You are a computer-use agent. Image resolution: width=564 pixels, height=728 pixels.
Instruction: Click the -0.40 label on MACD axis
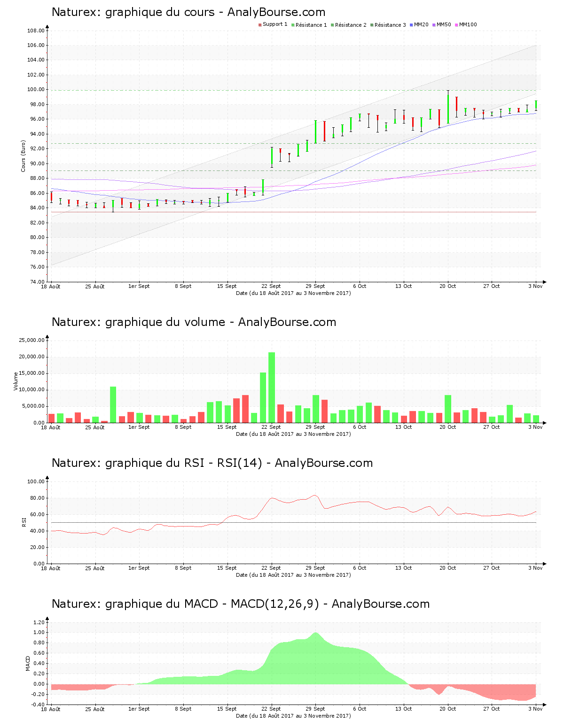point(38,705)
